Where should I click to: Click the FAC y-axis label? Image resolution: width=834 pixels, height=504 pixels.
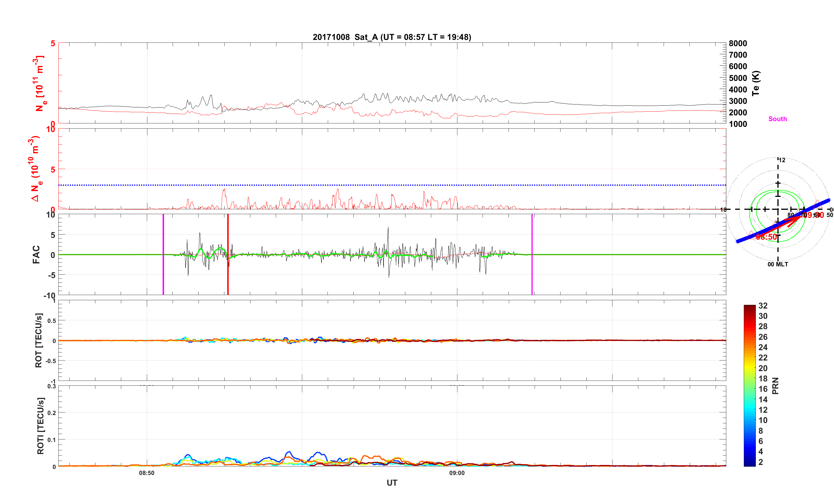coord(36,255)
